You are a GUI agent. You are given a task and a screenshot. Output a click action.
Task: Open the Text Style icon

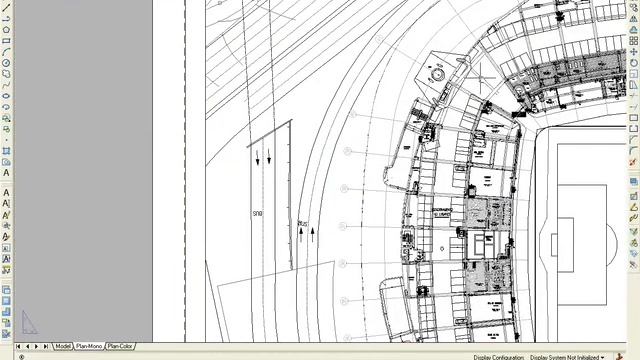[6, 236]
